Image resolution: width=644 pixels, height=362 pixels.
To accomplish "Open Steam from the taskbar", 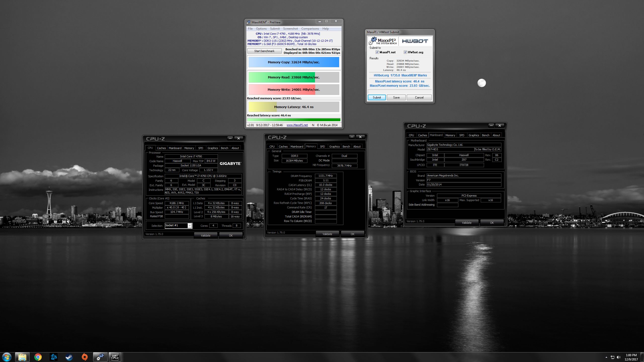I will coord(69,357).
